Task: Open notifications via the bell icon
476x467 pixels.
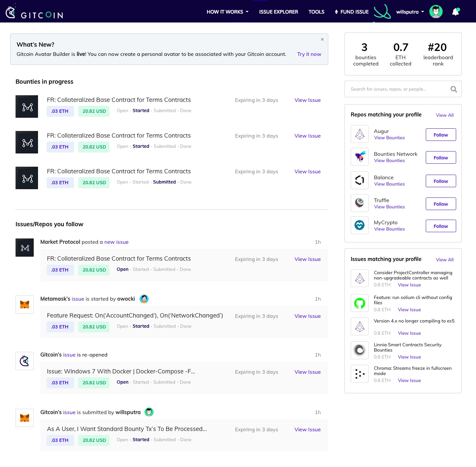Action: [x=456, y=12]
